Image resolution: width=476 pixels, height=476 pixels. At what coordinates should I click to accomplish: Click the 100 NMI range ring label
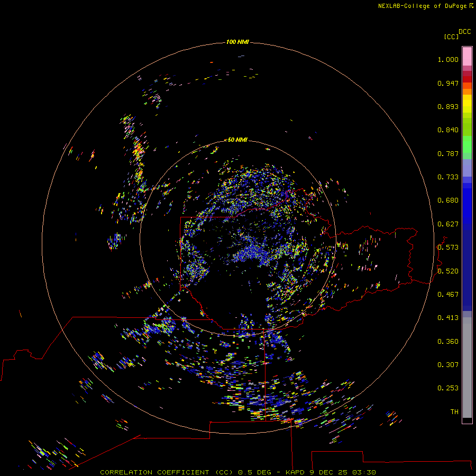[237, 42]
